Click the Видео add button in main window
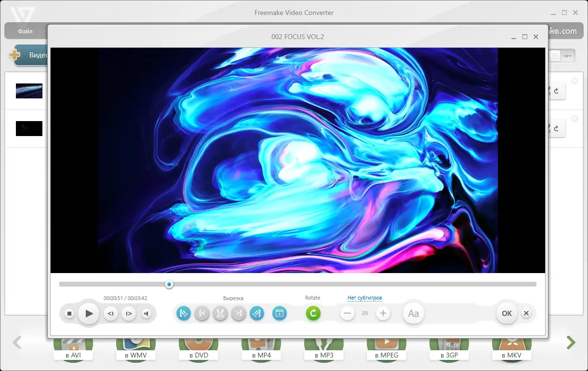588x371 pixels. click(31, 55)
